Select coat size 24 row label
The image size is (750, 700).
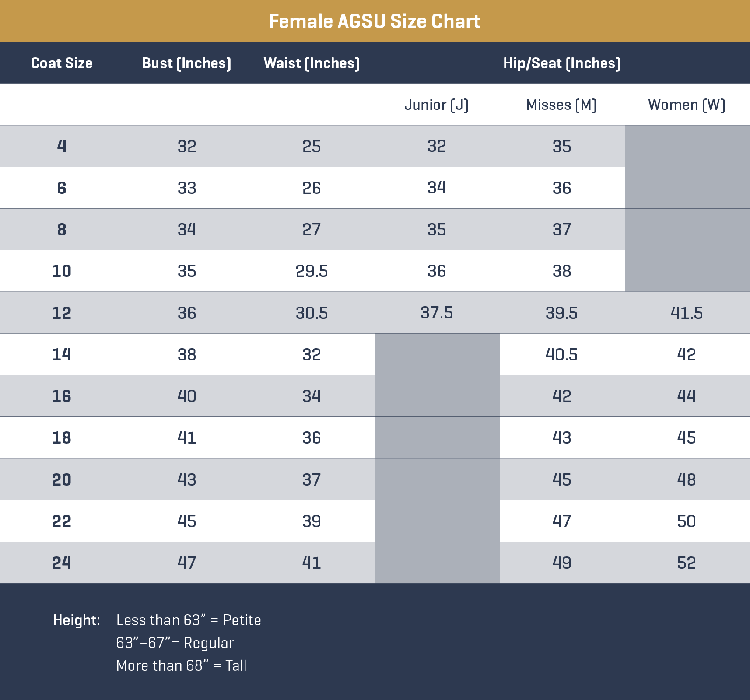(62, 563)
